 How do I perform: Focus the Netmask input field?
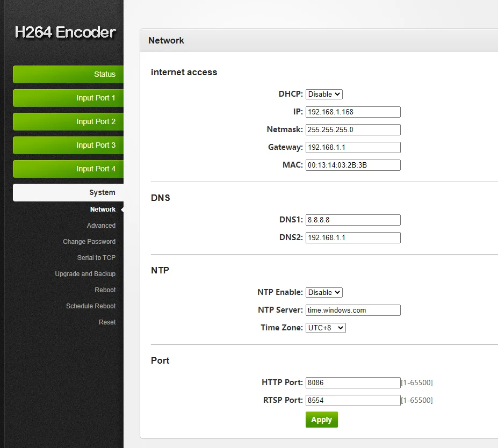pos(353,129)
